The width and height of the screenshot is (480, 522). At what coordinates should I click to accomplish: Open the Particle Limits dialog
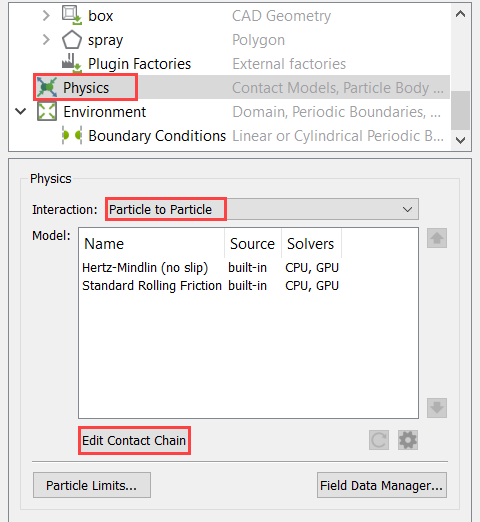pos(92,485)
